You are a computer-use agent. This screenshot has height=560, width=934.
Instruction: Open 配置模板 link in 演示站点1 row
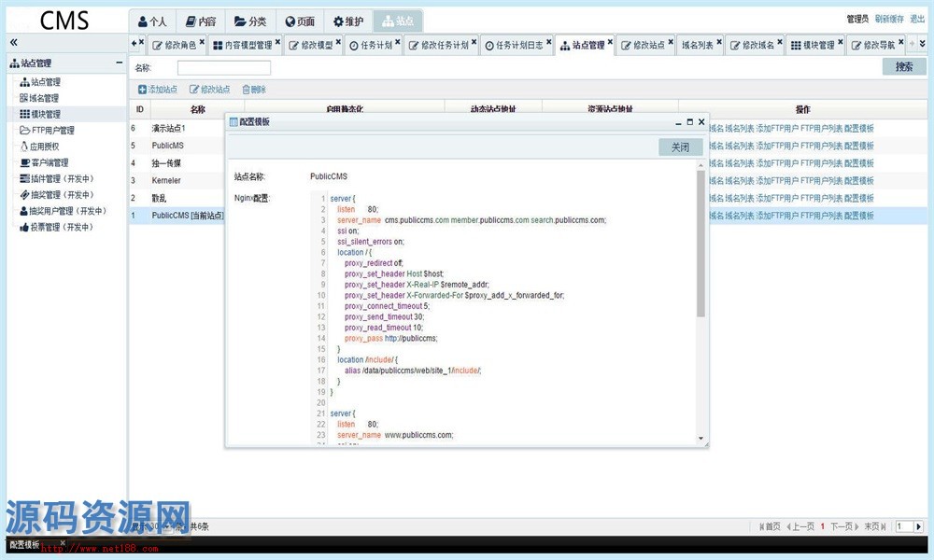click(858, 128)
